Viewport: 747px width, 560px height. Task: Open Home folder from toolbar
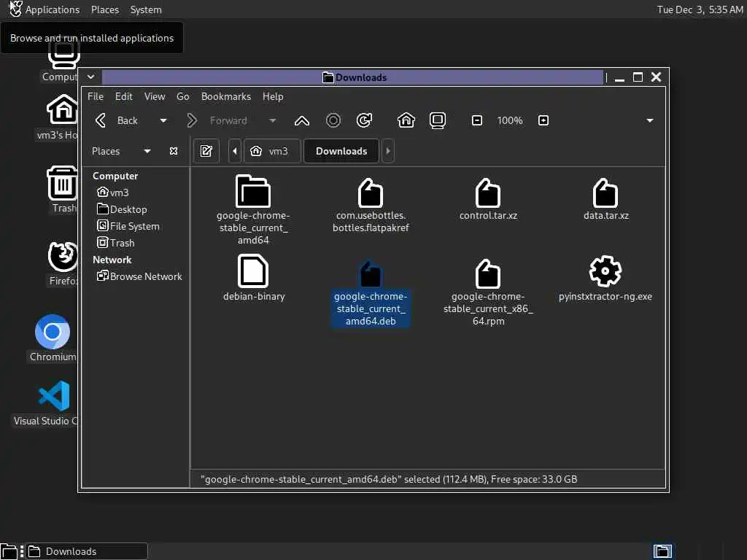(406, 120)
